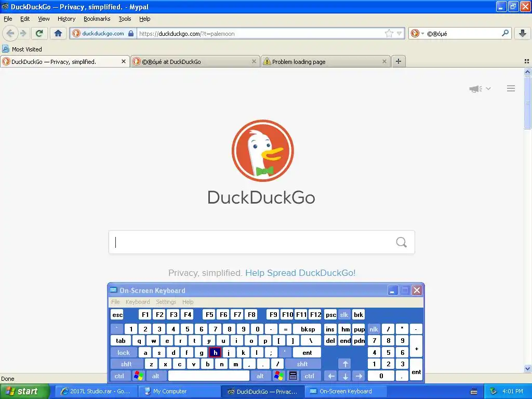The width and height of the screenshot is (532, 399).
Task: Click the left arrow key on keyboard
Action: tap(331, 376)
